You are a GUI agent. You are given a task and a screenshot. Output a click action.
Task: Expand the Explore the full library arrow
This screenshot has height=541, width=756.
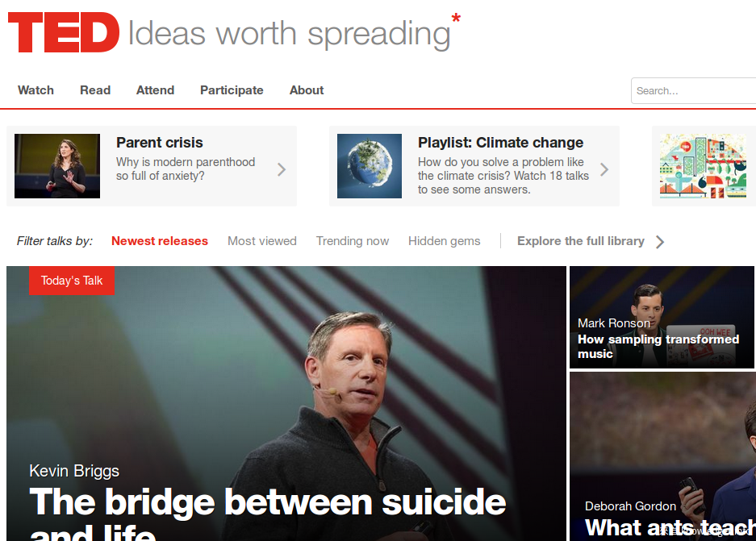coord(660,242)
